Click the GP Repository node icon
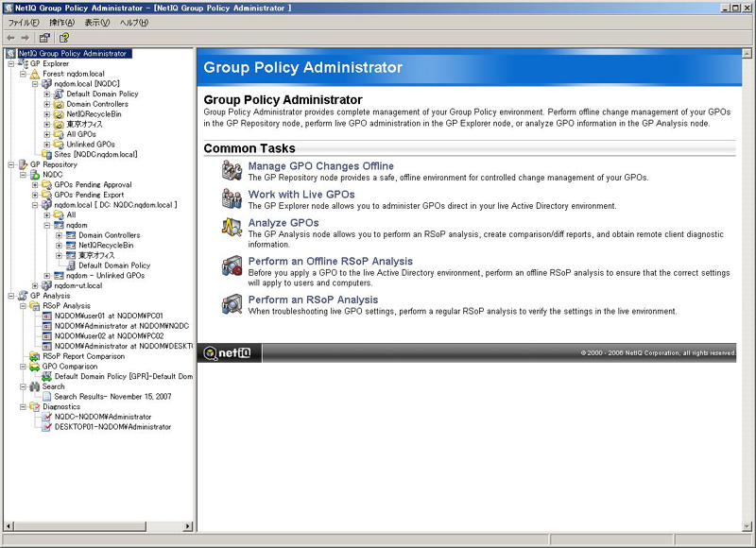 [23, 164]
